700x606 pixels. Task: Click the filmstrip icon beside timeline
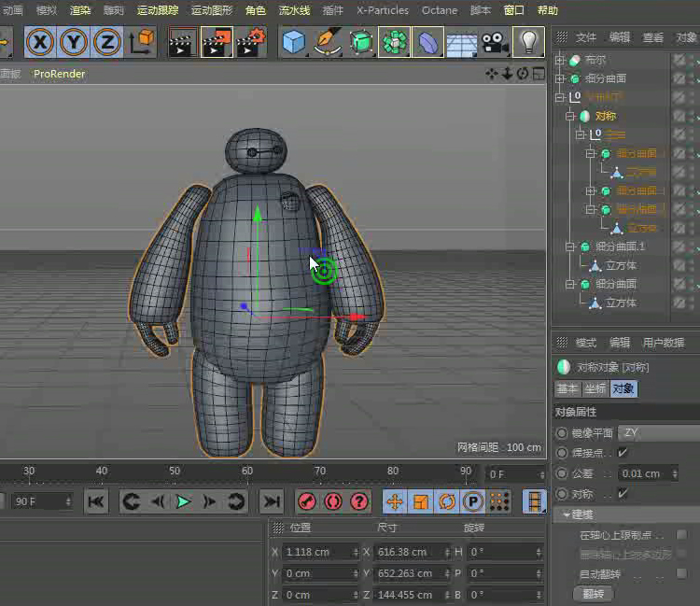click(x=534, y=501)
